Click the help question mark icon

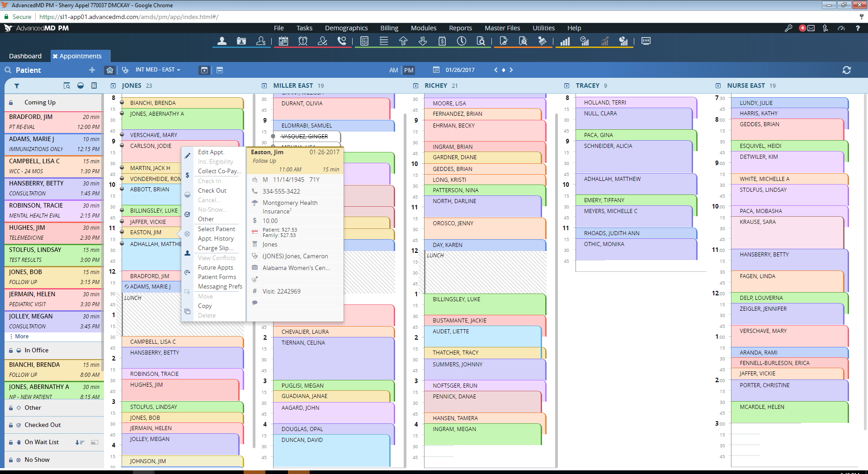pos(858,28)
